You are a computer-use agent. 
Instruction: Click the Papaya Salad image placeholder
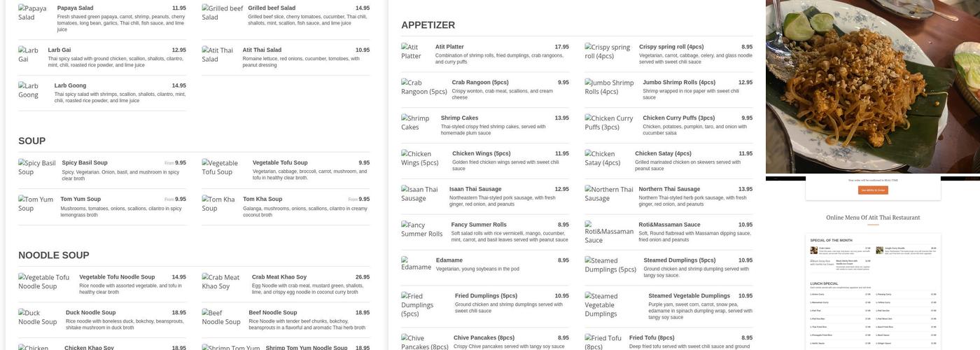tap(33, 13)
